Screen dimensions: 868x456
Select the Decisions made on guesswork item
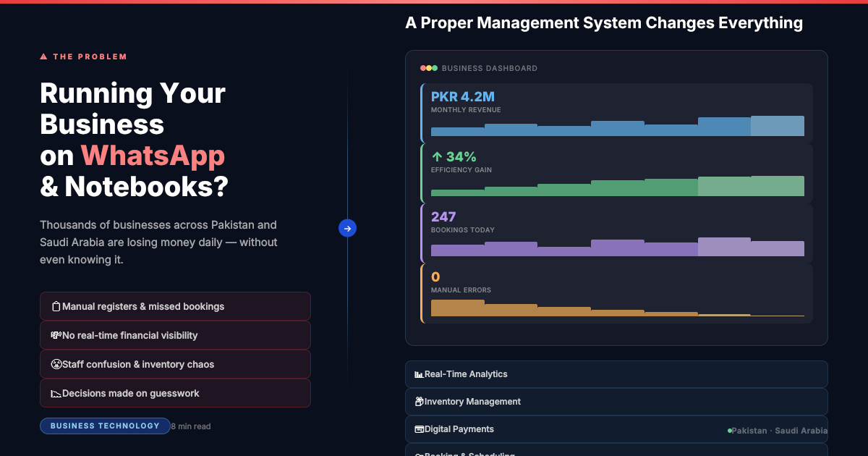(175, 393)
